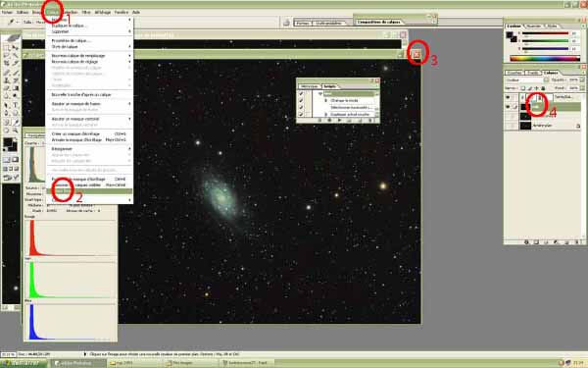Select the Zoom magnifier tool
The height and width of the screenshot is (368, 588).
(x=16, y=131)
